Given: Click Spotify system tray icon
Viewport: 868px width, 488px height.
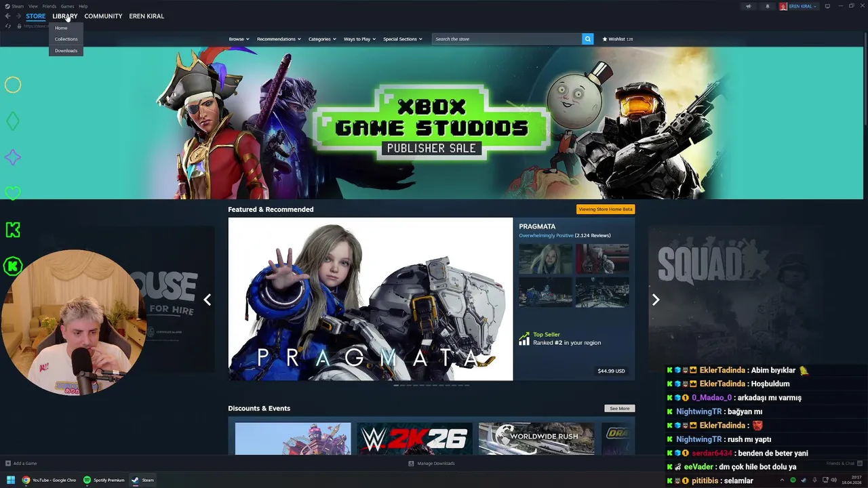Looking at the screenshot, I should 793,480.
